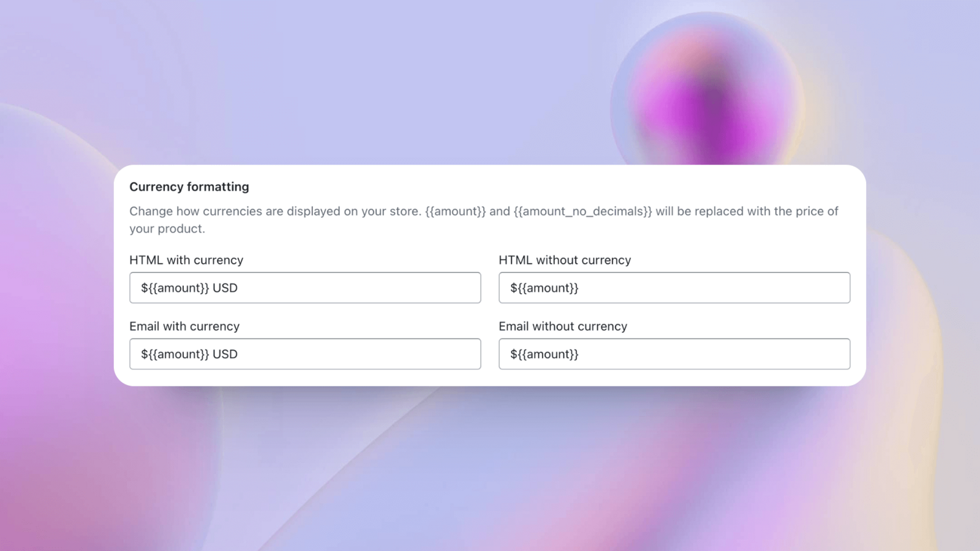Click "USD" inside HTML with currency field
980x551 pixels.
tap(225, 288)
